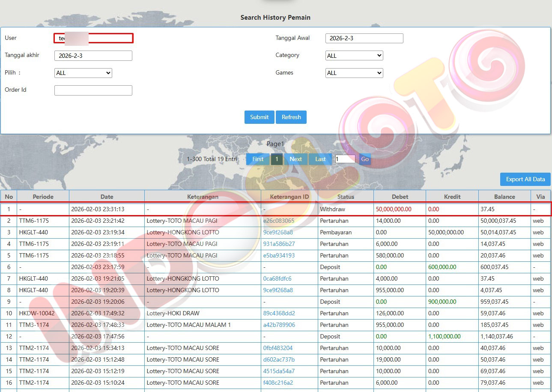Click the Next page button
The height and width of the screenshot is (392, 552).
pyautogui.click(x=295, y=159)
